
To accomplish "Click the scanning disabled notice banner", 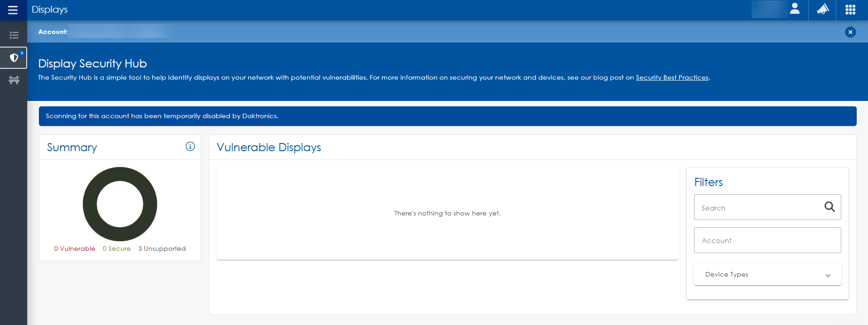I will click(447, 116).
